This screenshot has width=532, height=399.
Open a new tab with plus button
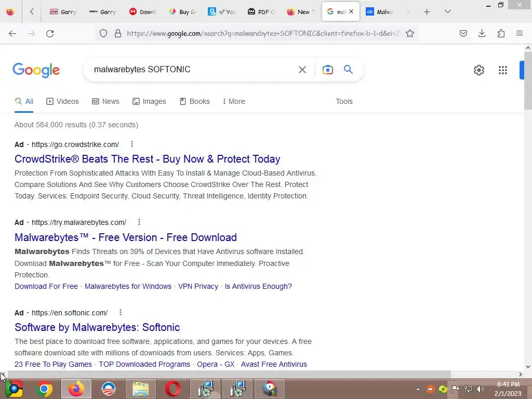[427, 12]
